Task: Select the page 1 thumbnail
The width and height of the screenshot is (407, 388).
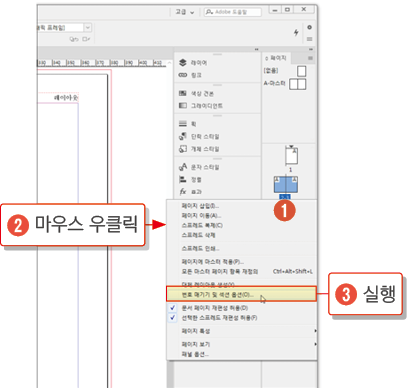Action: pos(291,156)
